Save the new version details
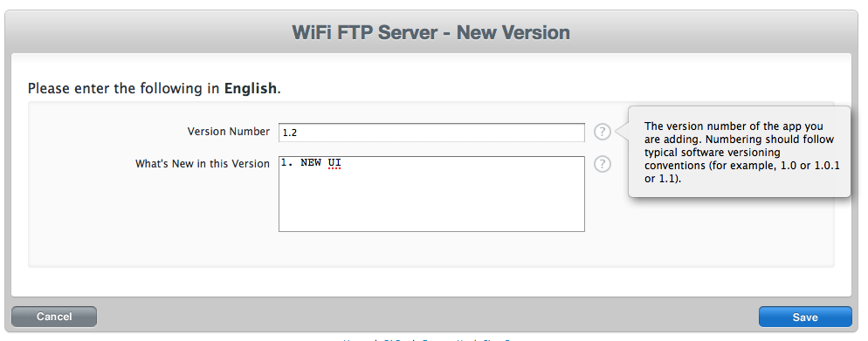The image size is (868, 341). pyautogui.click(x=805, y=317)
